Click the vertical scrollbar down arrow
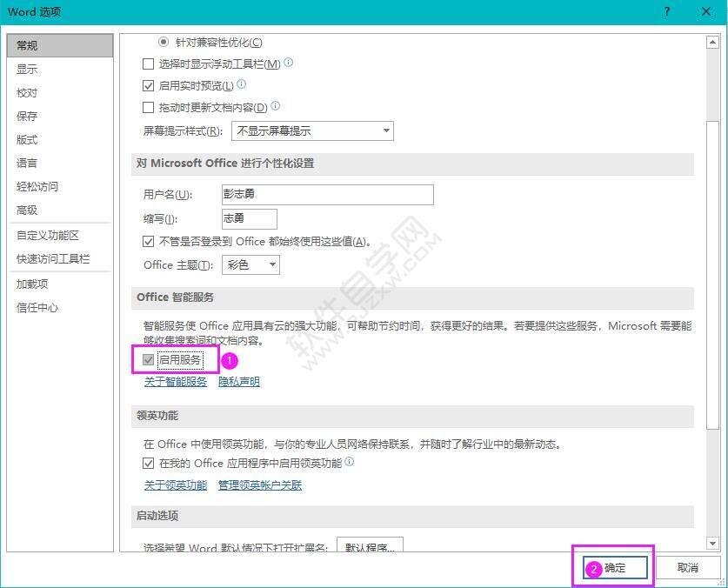728x588 pixels. 712,544
